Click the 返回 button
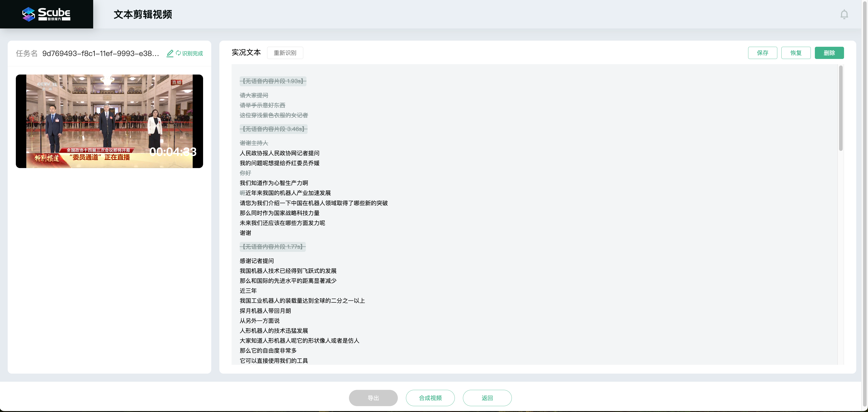Screen dimensions: 868x412 point(487,398)
